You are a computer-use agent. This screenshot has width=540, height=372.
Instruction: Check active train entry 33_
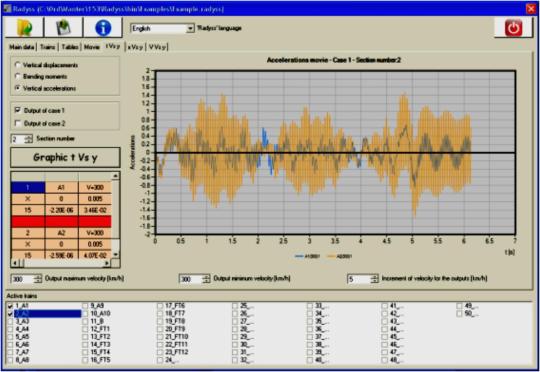click(310, 306)
